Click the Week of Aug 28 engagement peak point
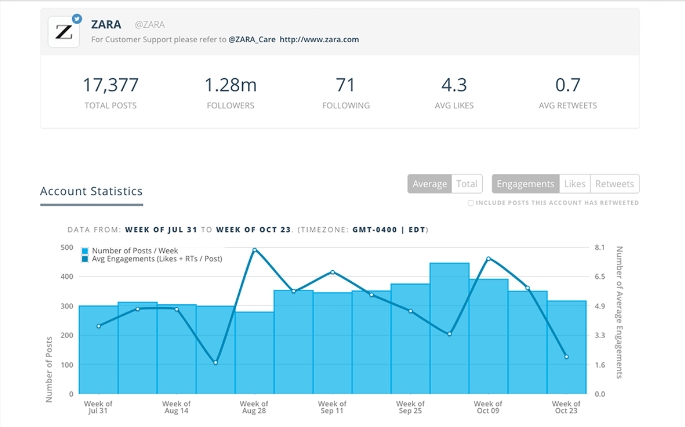The image size is (685, 427). click(x=255, y=250)
